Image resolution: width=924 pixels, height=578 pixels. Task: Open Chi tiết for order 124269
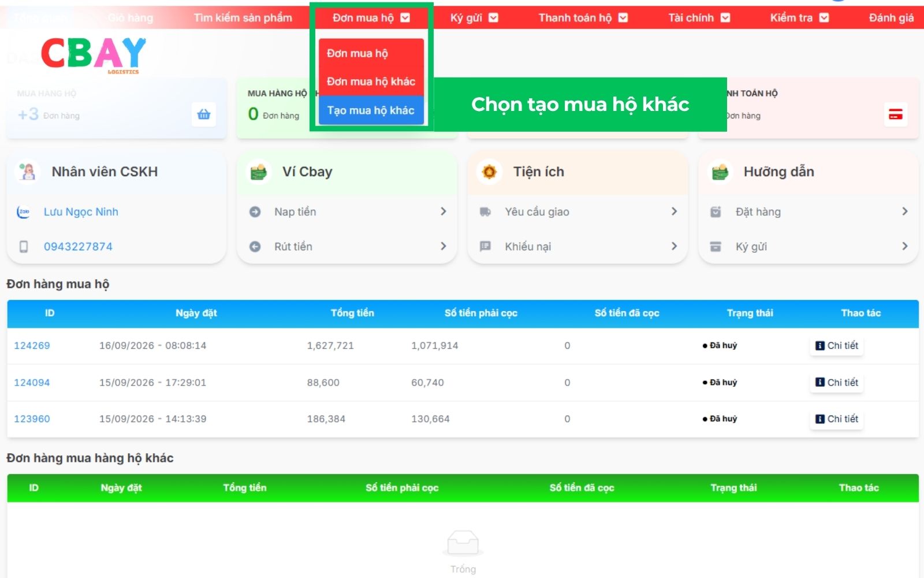click(x=837, y=346)
